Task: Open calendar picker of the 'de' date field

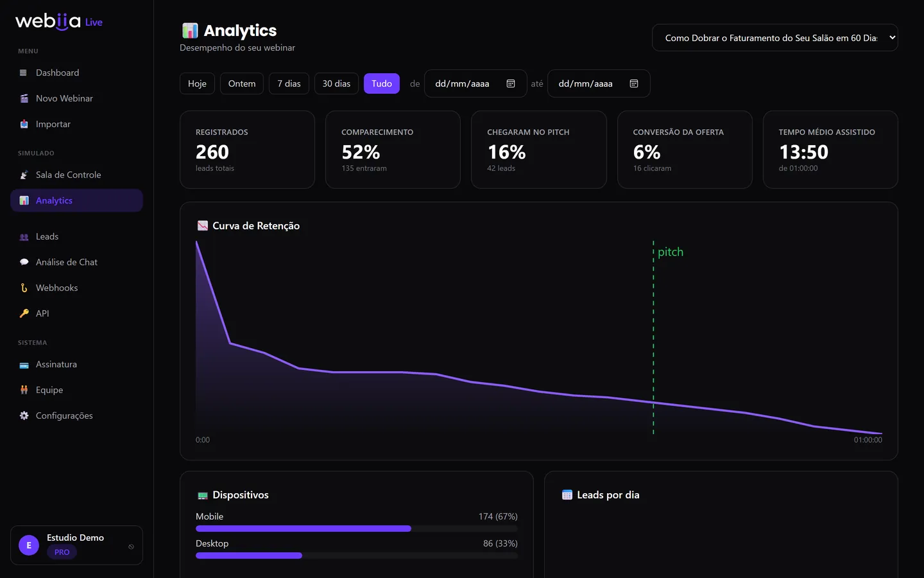Action: [x=511, y=83]
